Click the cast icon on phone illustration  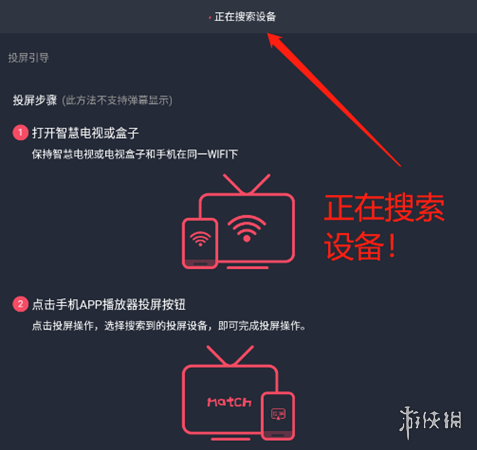tap(278, 414)
